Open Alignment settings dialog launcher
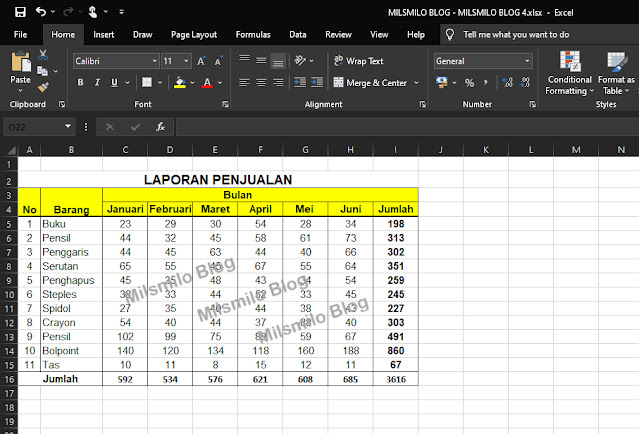The height and width of the screenshot is (434, 639). [x=423, y=104]
